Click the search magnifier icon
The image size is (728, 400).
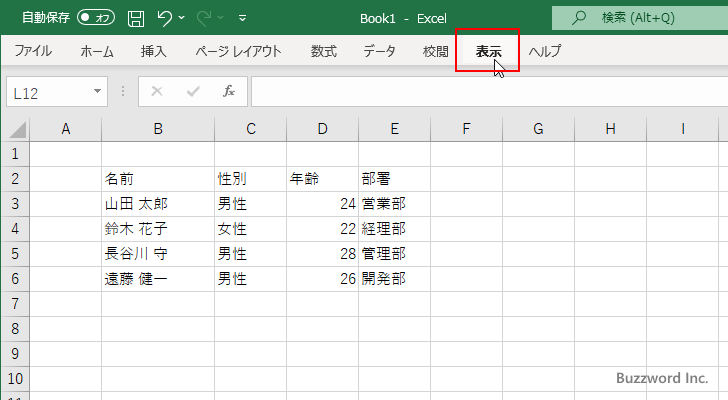(x=578, y=18)
